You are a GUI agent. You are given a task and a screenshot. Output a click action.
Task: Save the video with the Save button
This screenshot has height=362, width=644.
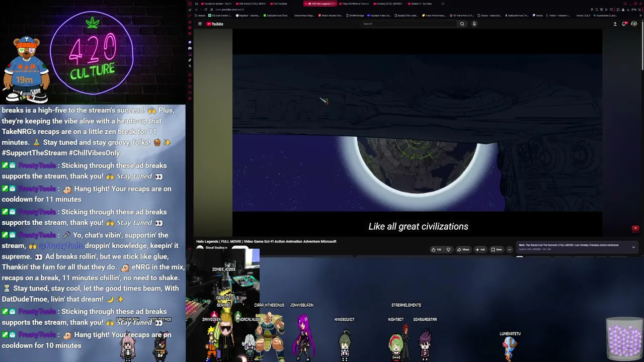pyautogui.click(x=497, y=249)
